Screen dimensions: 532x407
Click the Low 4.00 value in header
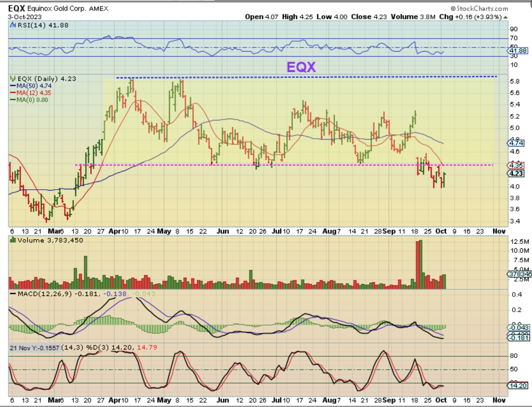332,17
